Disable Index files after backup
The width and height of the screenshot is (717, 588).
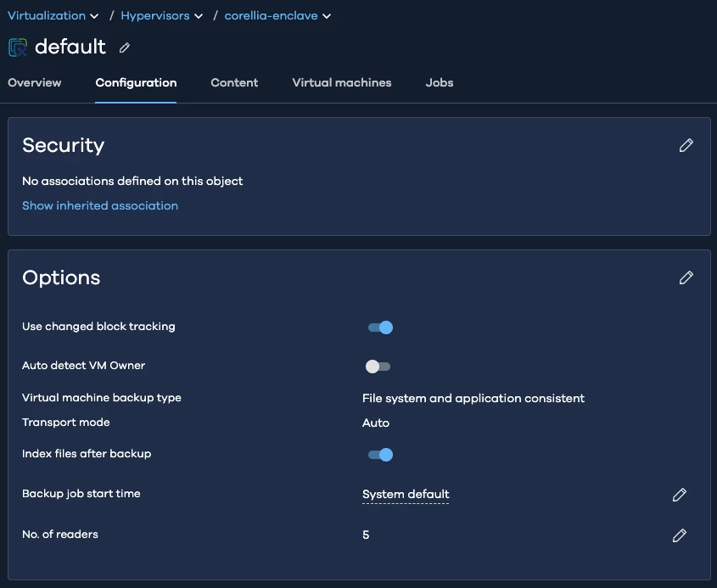pyautogui.click(x=380, y=455)
